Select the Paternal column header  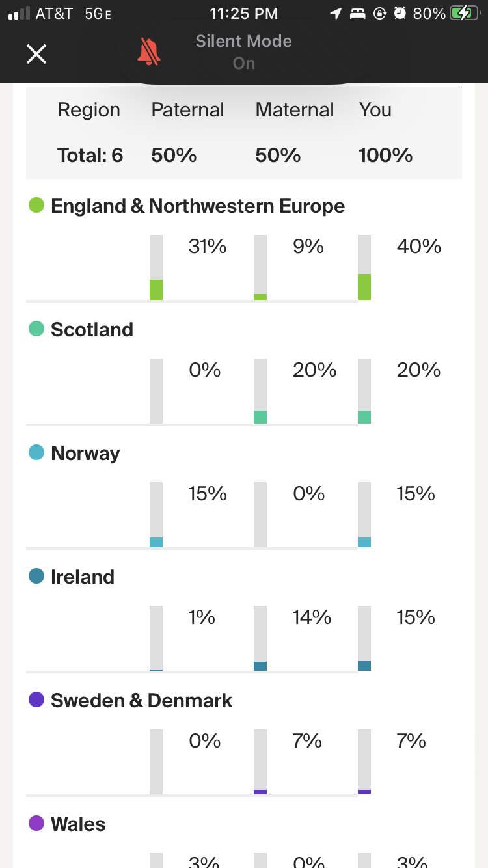click(187, 110)
